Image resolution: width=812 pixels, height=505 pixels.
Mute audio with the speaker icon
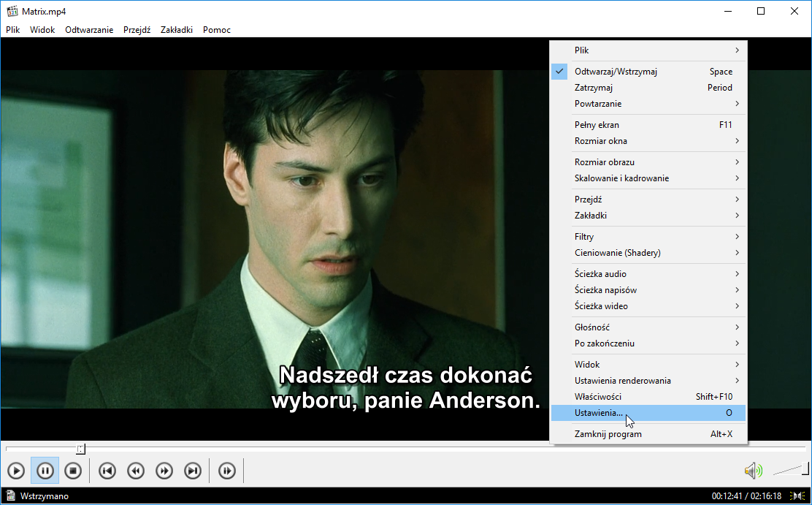[x=754, y=471]
